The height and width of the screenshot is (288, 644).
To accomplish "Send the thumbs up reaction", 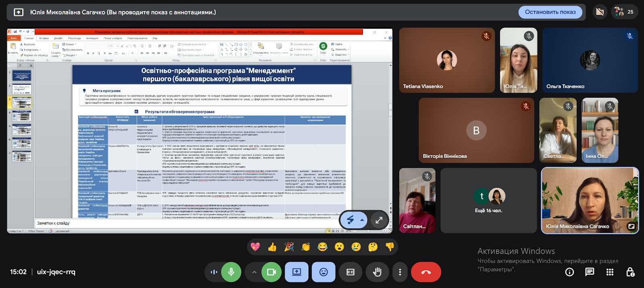I will (x=272, y=247).
